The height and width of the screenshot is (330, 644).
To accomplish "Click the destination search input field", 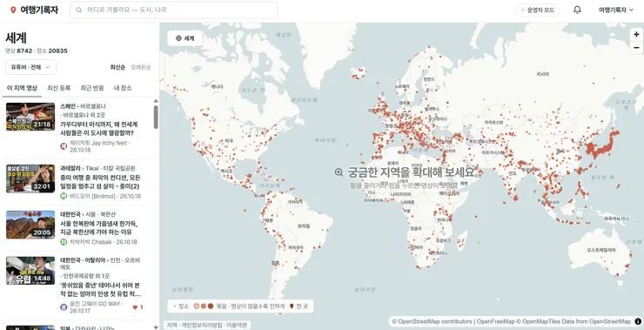I will point(174,10).
